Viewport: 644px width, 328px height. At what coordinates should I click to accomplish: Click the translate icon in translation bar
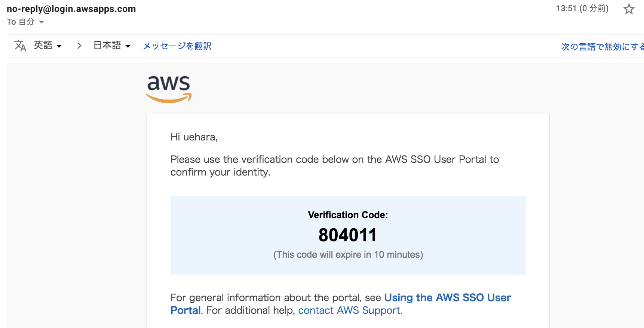click(x=20, y=46)
